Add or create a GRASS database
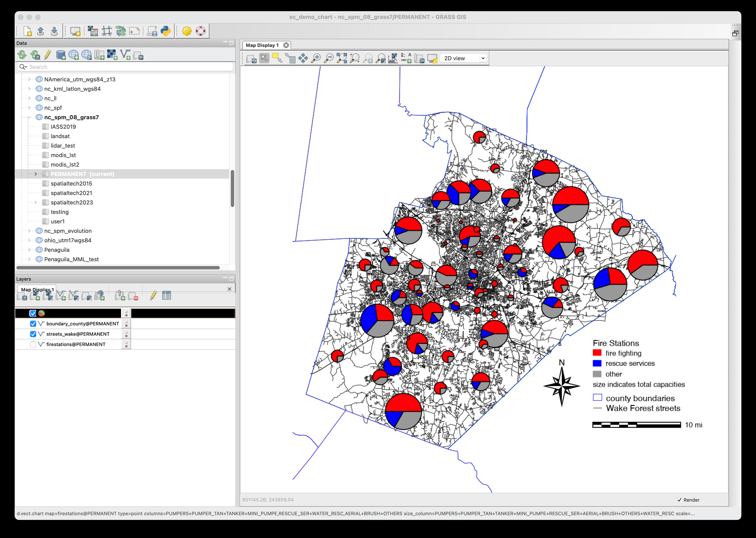 [61, 55]
